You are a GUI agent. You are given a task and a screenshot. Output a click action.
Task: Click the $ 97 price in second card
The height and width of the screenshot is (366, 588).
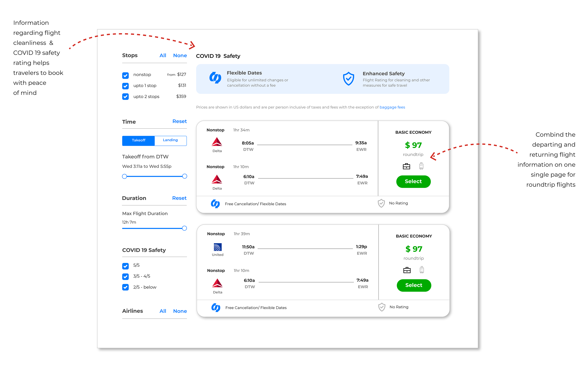pyautogui.click(x=414, y=249)
